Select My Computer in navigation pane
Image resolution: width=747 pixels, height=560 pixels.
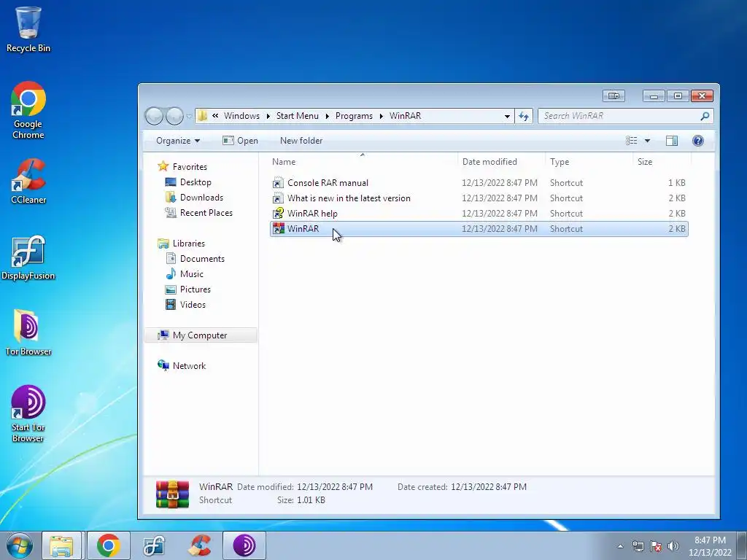[x=200, y=335]
